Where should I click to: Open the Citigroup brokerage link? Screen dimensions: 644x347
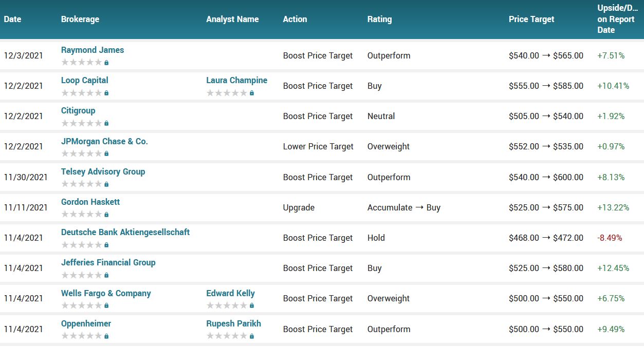tap(78, 110)
